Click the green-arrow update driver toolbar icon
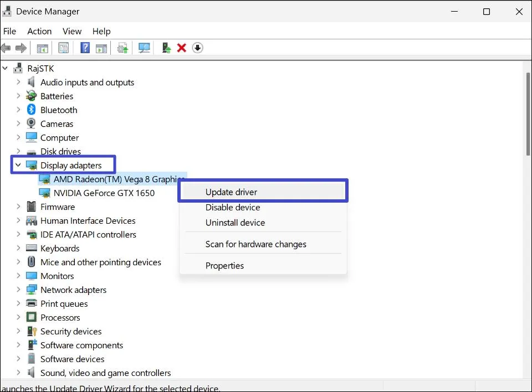This screenshot has width=532, height=392. tap(166, 48)
